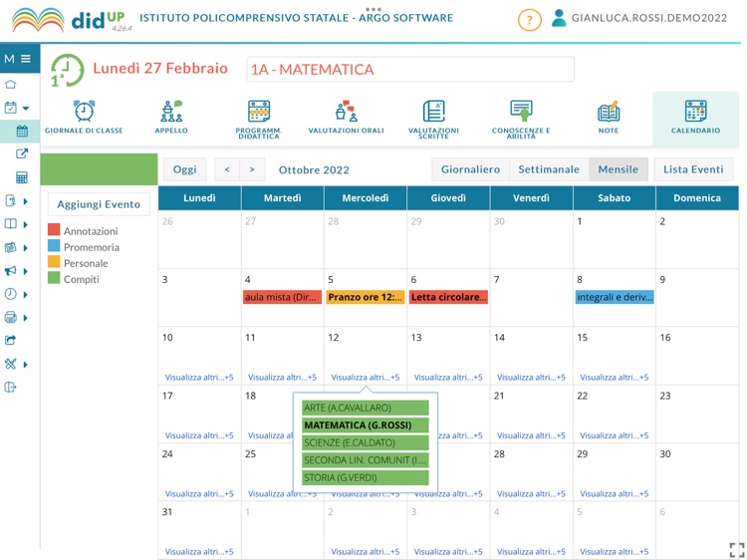Image resolution: width=747 pixels, height=560 pixels.
Task: Open the 'Letta circolare' event
Action: [x=448, y=297]
